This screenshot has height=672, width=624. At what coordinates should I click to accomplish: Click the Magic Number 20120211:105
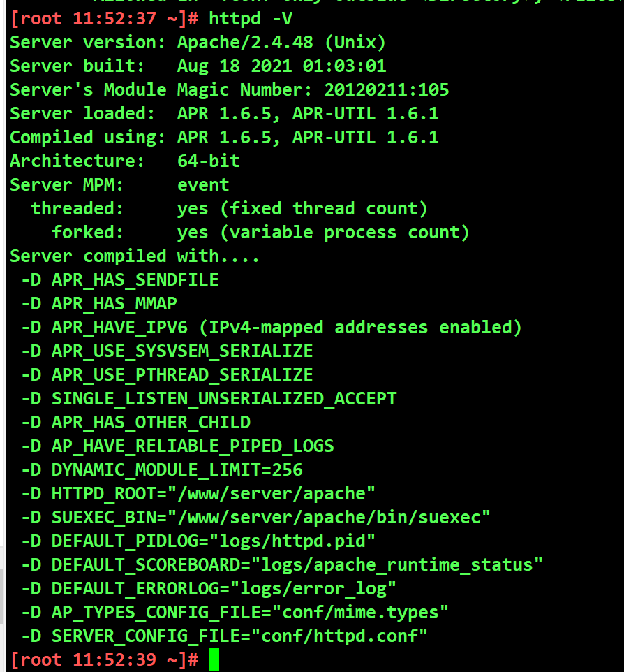tap(386, 90)
